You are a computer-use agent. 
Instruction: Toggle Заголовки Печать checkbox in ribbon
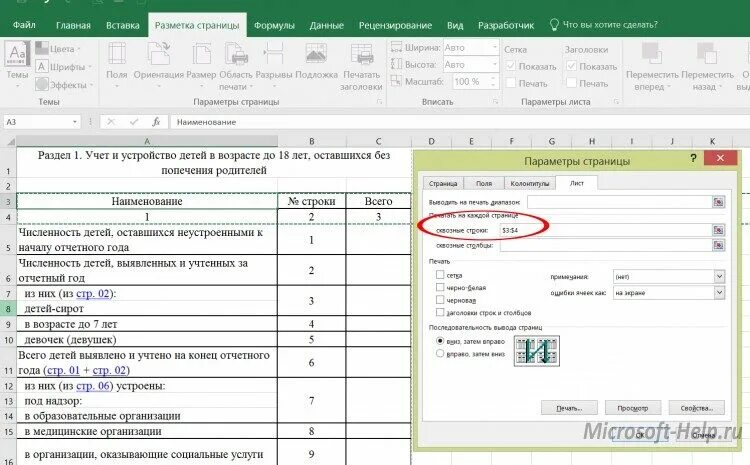[x=571, y=83]
